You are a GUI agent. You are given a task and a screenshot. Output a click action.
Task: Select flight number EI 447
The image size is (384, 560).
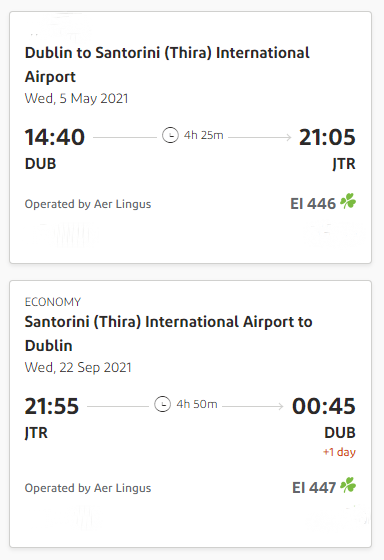314,488
